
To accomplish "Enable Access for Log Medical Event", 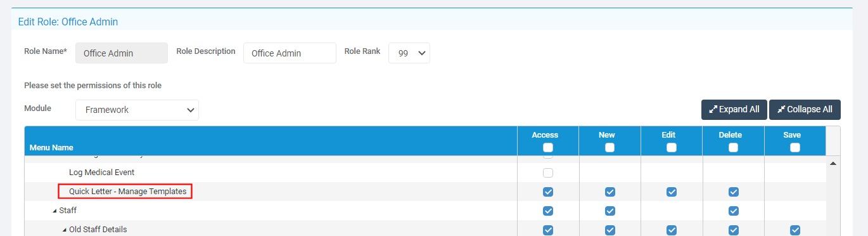I will (x=548, y=173).
